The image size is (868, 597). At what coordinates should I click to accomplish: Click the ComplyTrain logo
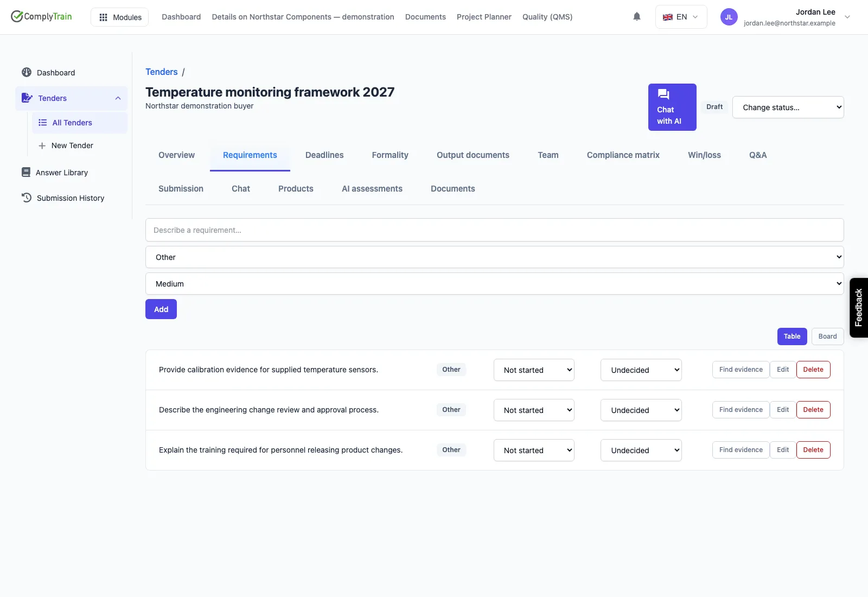coord(41,16)
